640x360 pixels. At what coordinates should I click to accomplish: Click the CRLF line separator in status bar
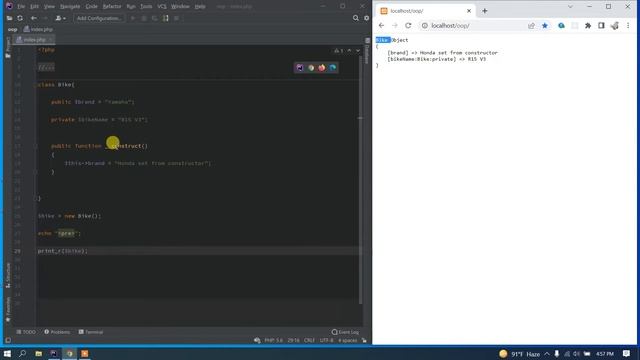(x=309, y=340)
